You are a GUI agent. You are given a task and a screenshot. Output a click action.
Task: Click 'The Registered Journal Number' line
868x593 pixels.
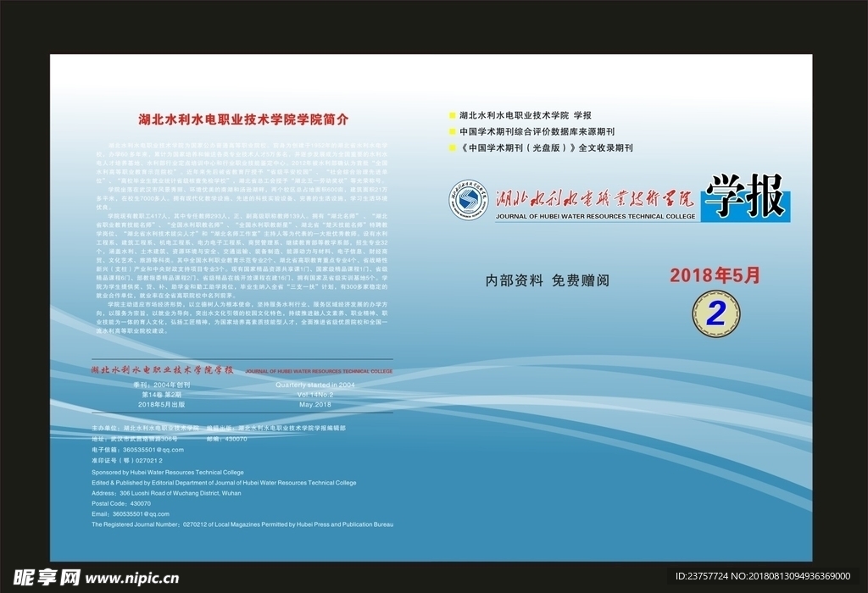pyautogui.click(x=242, y=525)
